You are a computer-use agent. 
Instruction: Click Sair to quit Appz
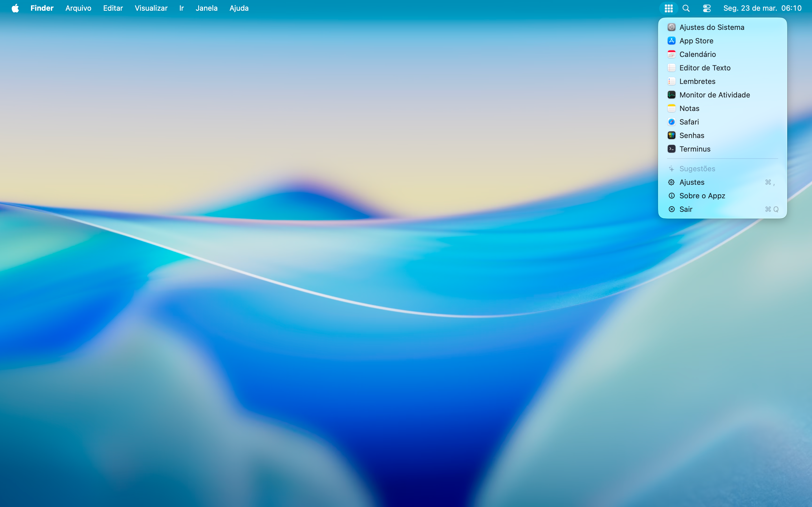685,209
